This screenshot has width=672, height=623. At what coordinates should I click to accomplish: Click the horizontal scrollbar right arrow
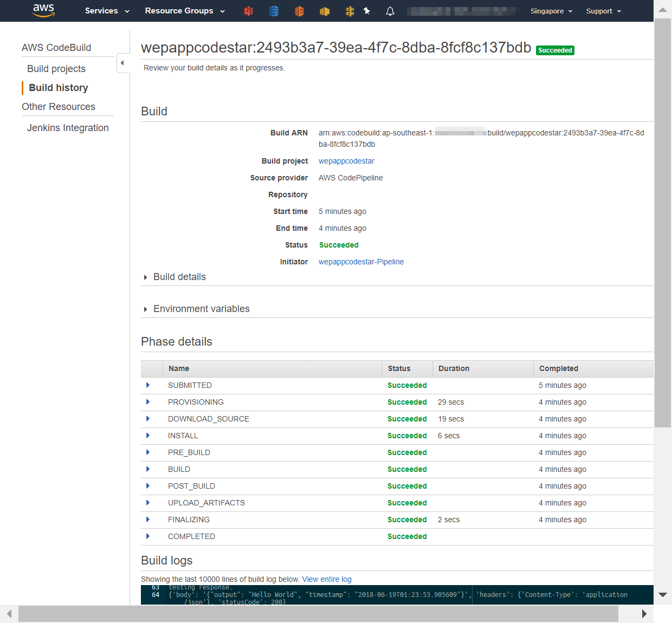pos(644,614)
